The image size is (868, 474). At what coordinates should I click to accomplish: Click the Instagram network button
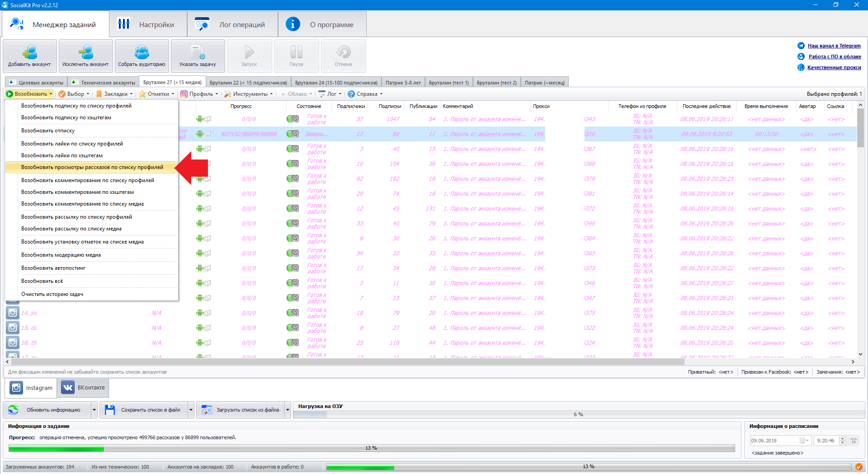(x=32, y=388)
